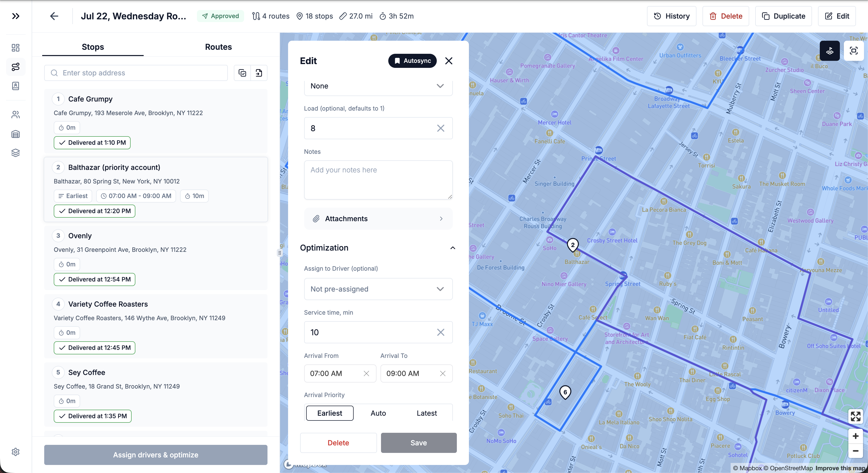Viewport: 868px width, 473px height.
Task: Collapse the Optimization section
Action: [x=453, y=248]
